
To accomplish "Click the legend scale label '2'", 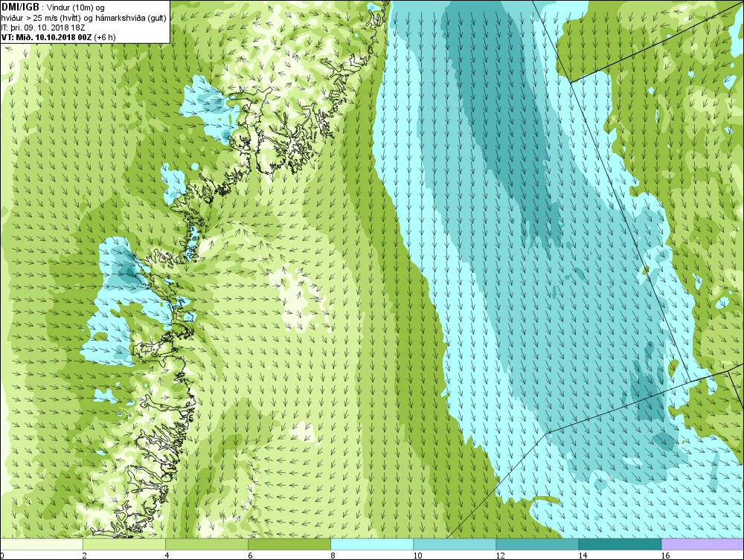I will (x=85, y=556).
